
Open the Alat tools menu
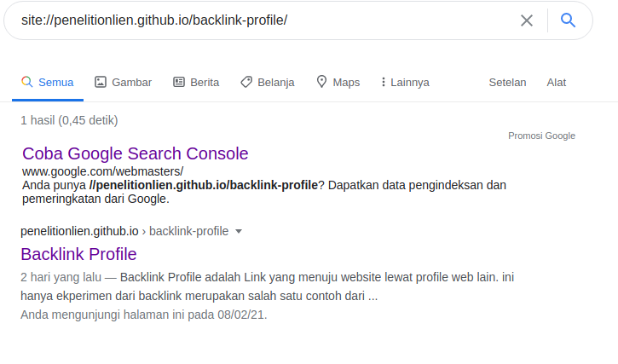click(556, 83)
